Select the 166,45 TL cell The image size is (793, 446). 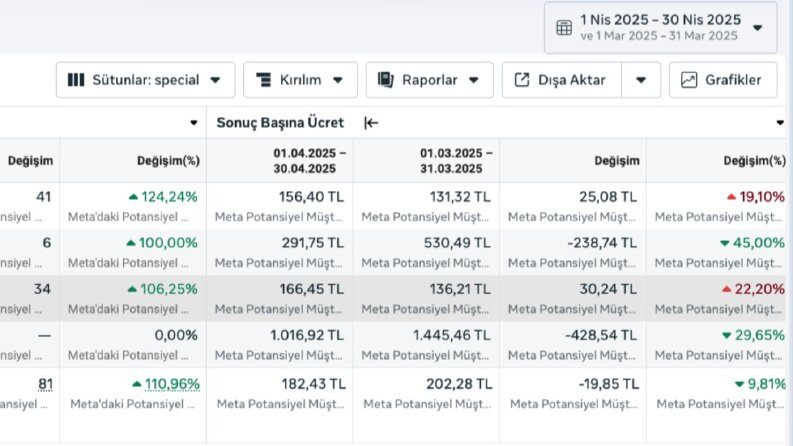tap(280, 298)
